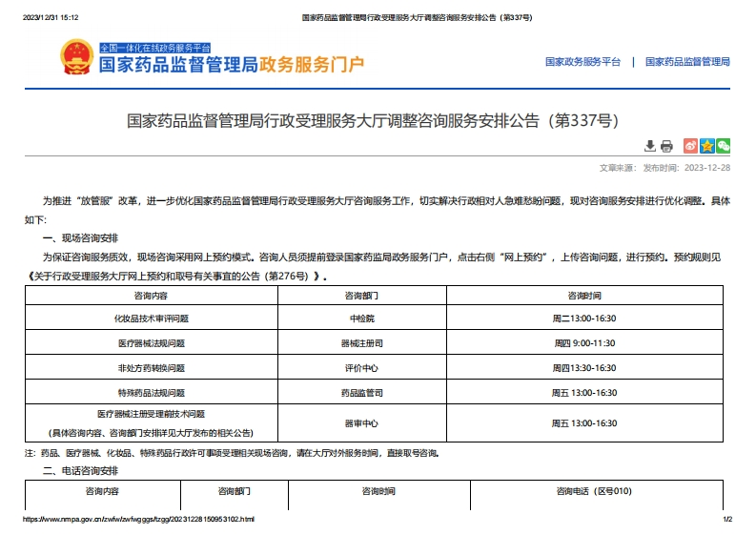Open the referenced 第276号 notice text

[x=172, y=276]
